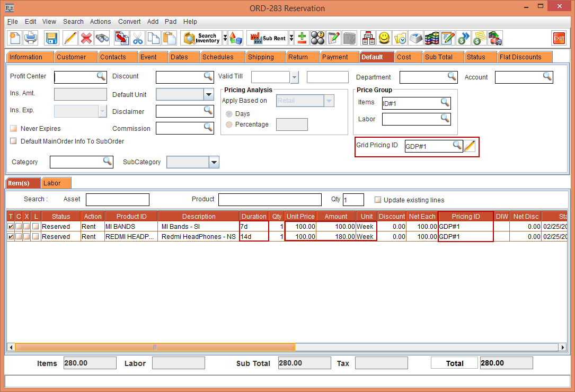The width and height of the screenshot is (575, 392).
Task: Switch to the Labor tab in items section
Action: [56, 182]
